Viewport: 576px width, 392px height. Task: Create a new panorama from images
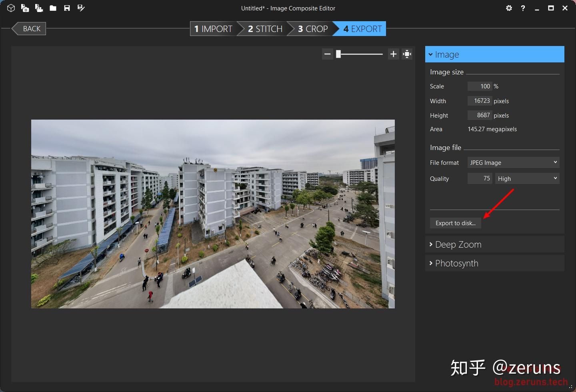point(25,8)
